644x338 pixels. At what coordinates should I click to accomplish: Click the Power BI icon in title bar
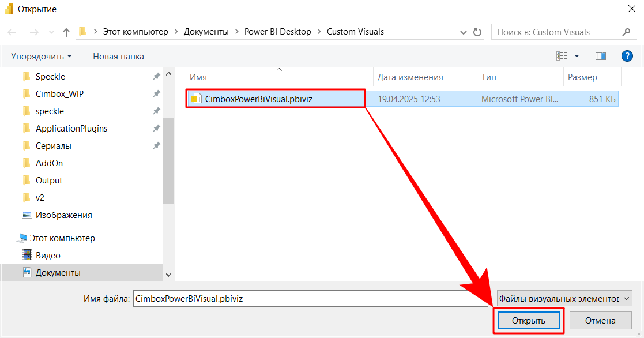coord(9,9)
